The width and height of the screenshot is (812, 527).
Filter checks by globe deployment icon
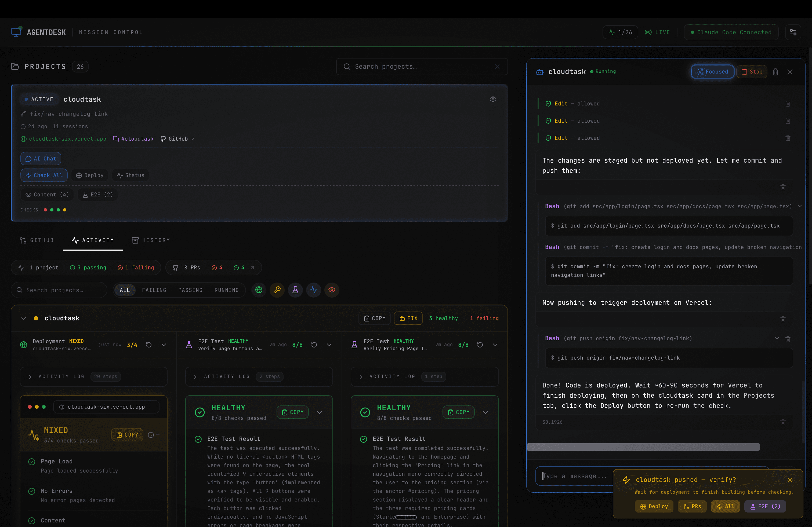click(259, 290)
